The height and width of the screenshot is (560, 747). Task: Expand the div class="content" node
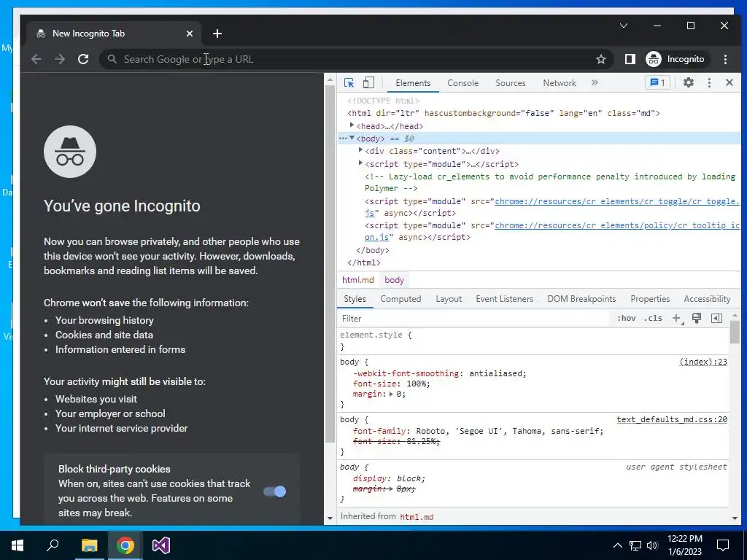coord(360,150)
